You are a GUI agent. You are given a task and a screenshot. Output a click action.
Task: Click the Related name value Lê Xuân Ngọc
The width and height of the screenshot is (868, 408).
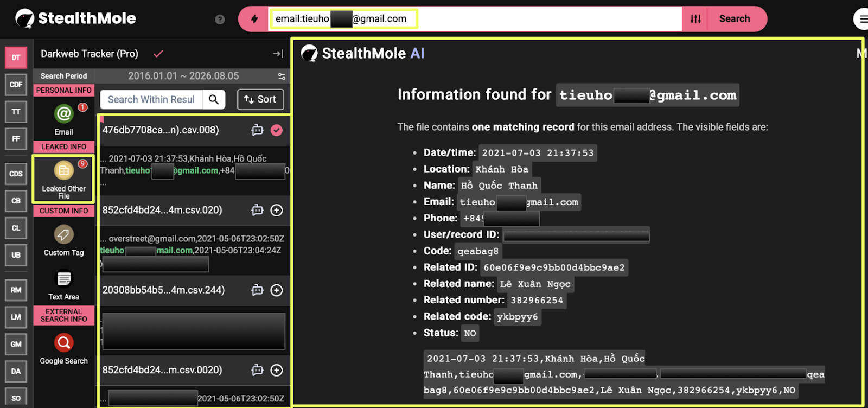pyautogui.click(x=535, y=284)
